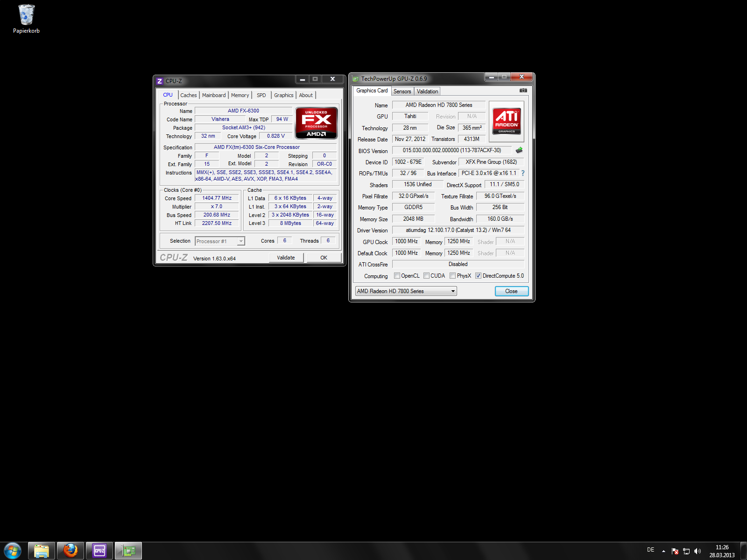Click the GPU Clock 1000 MHz field
This screenshot has height=560, width=747.
coord(406,241)
